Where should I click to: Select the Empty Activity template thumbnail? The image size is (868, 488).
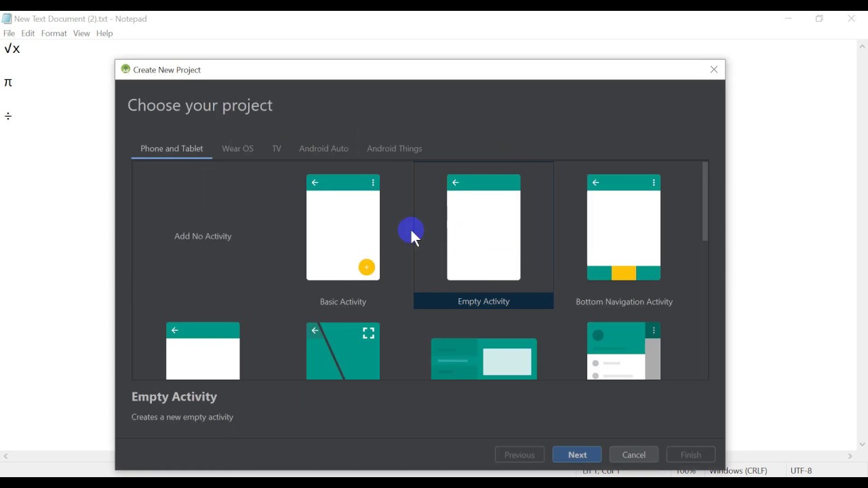coord(484,228)
